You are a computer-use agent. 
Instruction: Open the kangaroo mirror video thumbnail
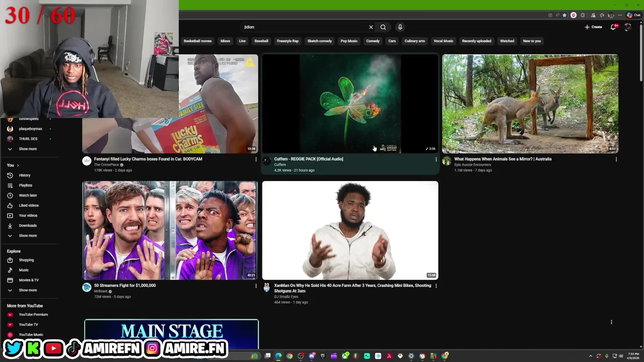click(x=530, y=104)
